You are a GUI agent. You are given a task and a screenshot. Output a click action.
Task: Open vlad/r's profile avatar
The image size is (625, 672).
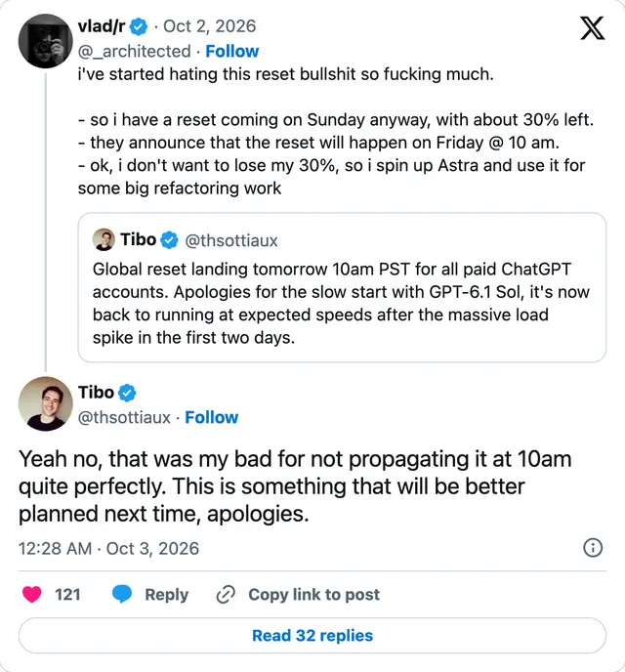pyautogui.click(x=45, y=41)
